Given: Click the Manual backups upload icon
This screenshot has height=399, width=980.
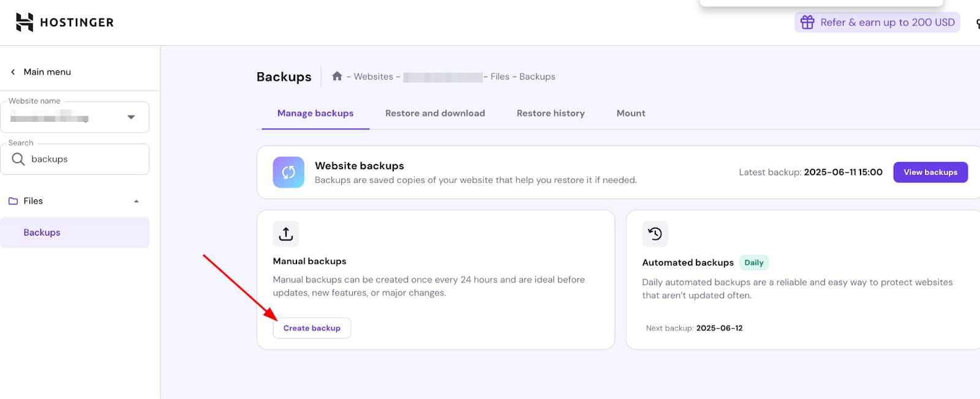Looking at the screenshot, I should click(286, 234).
